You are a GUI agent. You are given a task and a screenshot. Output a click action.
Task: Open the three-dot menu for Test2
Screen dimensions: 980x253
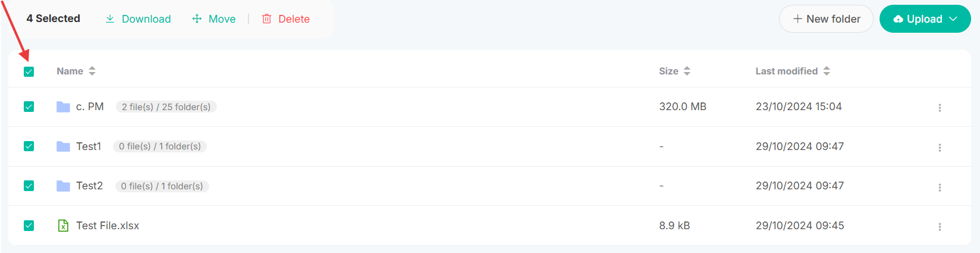(940, 188)
